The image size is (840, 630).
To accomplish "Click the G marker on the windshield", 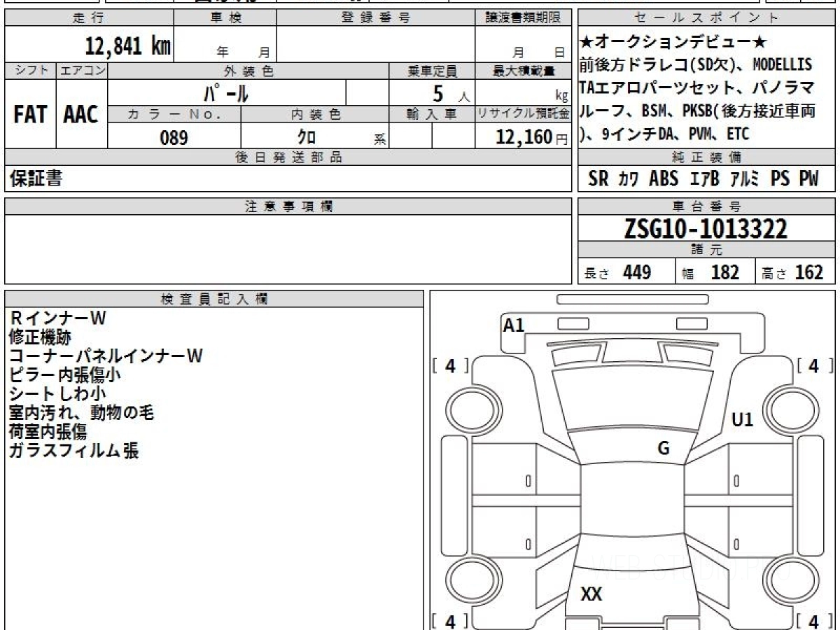I will (664, 449).
